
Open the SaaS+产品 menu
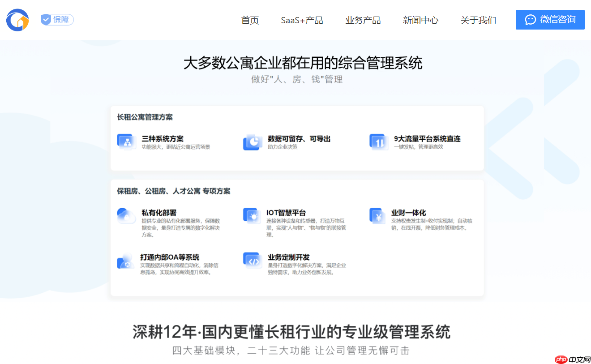(x=302, y=20)
